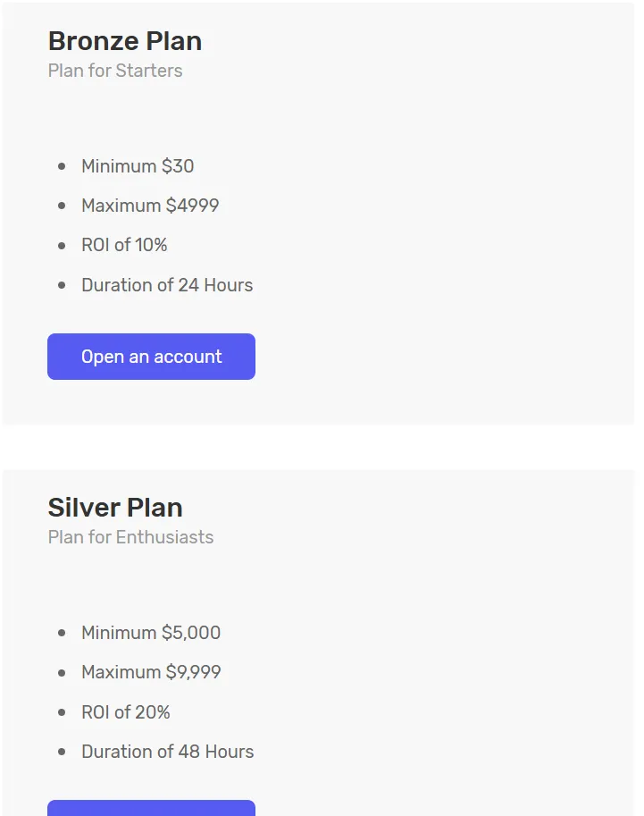Click the bullet beside Minimum $30
The height and width of the screenshot is (816, 644).
click(x=62, y=166)
